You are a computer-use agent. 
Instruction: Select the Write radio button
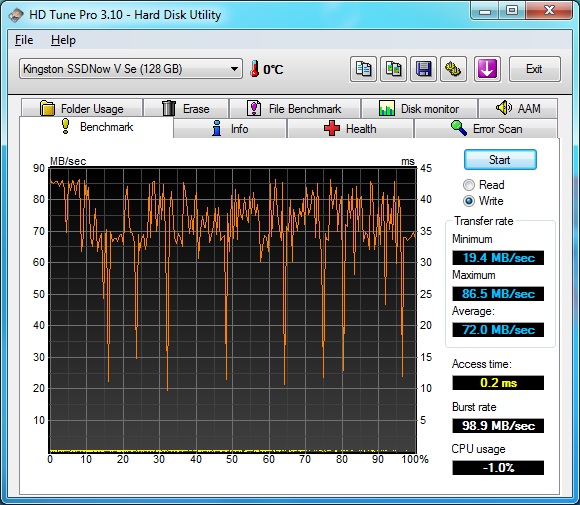point(483,201)
